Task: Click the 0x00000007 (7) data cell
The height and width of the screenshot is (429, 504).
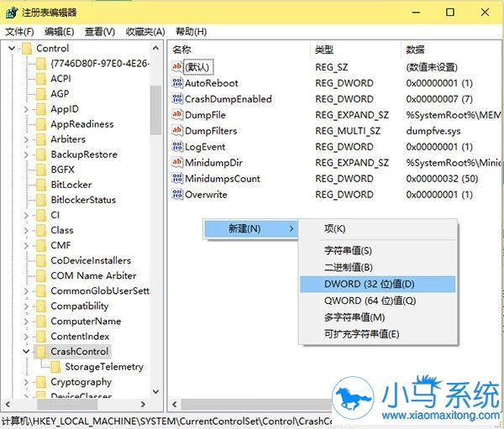Action: coord(439,99)
